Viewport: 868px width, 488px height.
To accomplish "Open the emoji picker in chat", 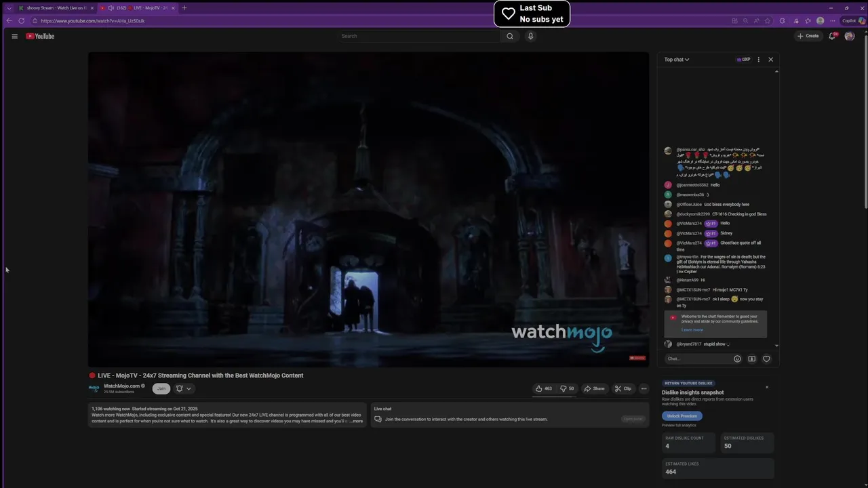I will click(737, 359).
